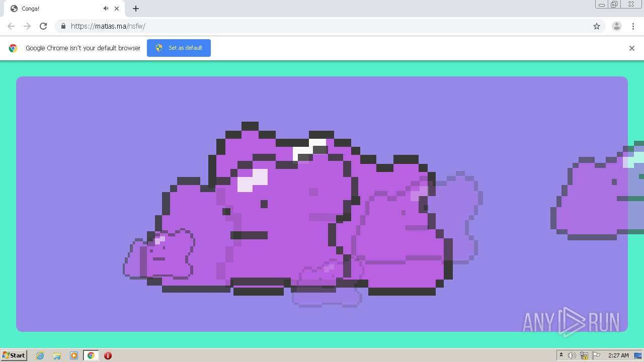This screenshot has height=362, width=644.
Task: Open the Chrome profile avatar menu
Action: (x=617, y=26)
